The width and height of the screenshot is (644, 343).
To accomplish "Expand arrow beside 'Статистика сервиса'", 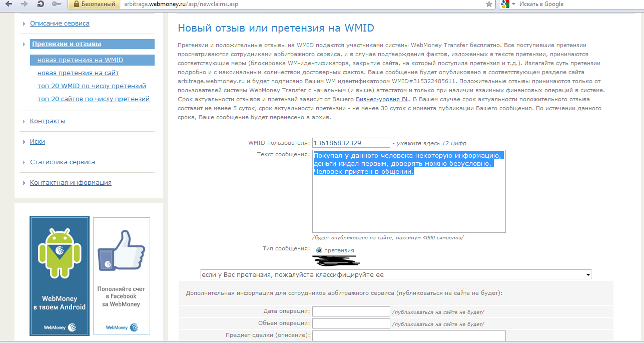I will (x=24, y=162).
